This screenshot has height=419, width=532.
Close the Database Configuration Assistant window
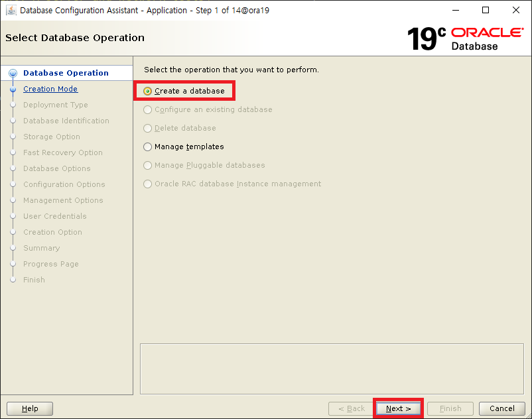pos(515,10)
